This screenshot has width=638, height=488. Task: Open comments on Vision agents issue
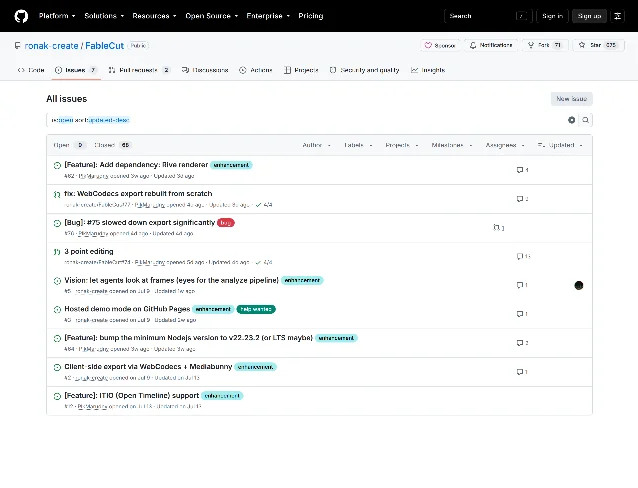coord(522,285)
